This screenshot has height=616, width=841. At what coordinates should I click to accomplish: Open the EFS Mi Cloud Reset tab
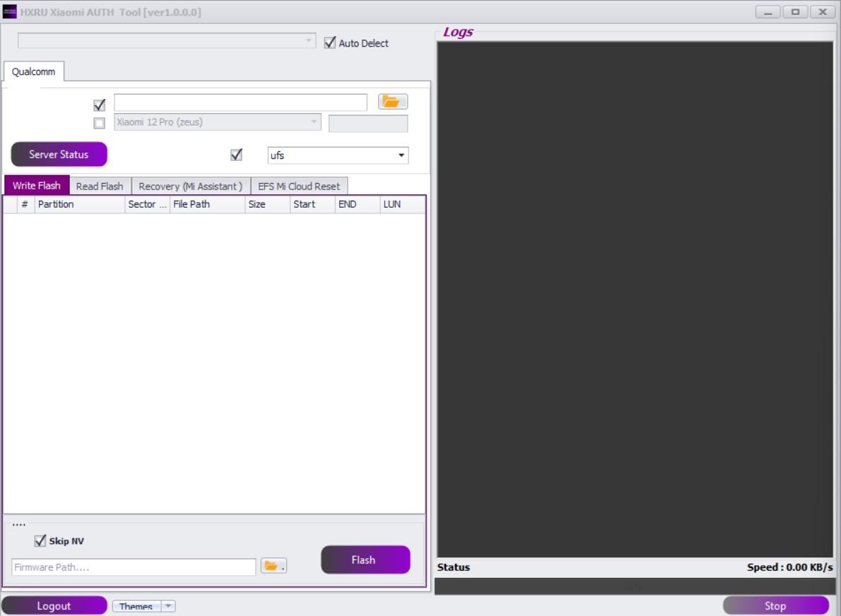[299, 186]
